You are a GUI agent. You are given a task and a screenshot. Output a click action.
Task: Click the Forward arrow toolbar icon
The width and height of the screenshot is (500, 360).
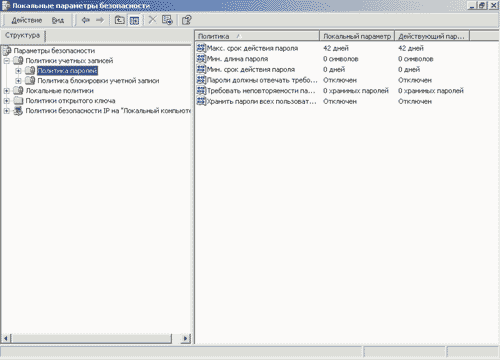[100, 20]
